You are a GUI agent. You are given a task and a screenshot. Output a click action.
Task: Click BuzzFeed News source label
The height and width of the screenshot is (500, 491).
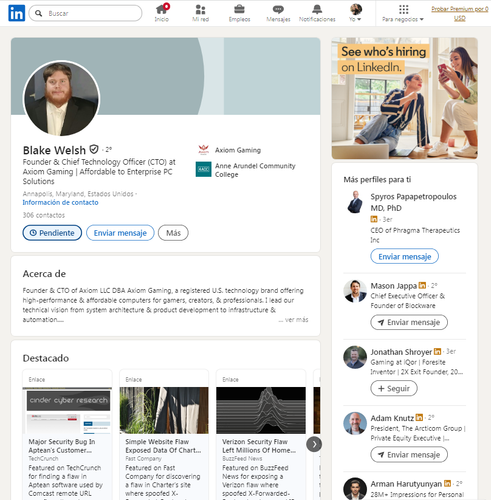coord(242,459)
